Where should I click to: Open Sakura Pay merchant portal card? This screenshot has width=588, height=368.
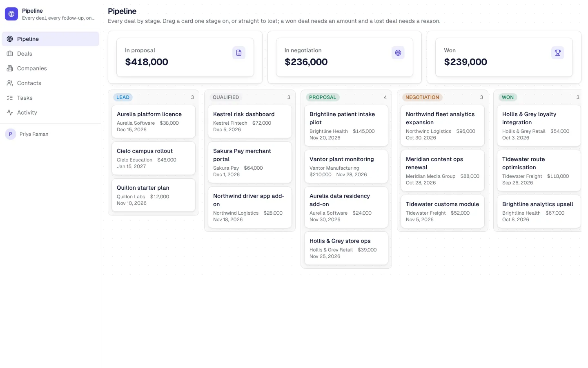coord(250,162)
